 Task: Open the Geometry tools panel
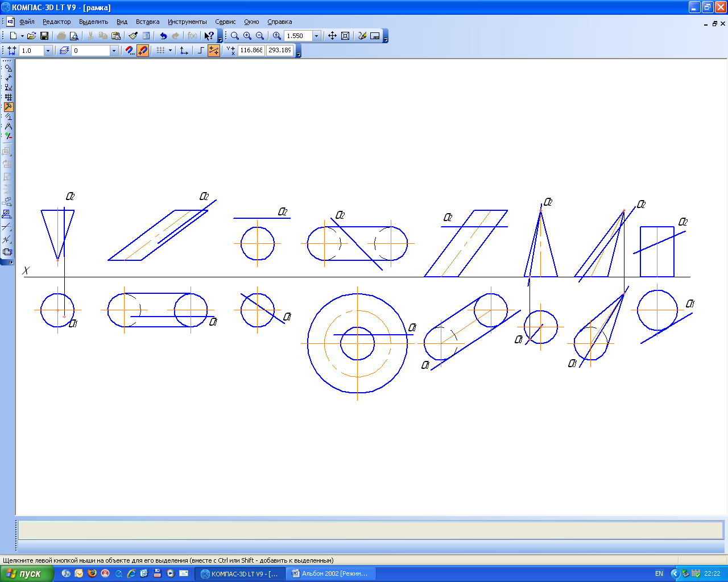click(x=8, y=68)
